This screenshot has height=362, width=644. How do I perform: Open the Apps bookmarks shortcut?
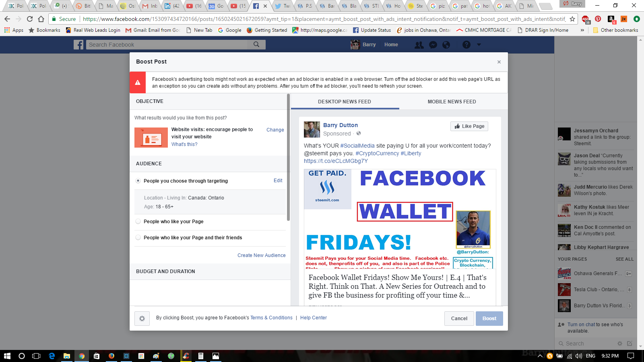point(14,30)
